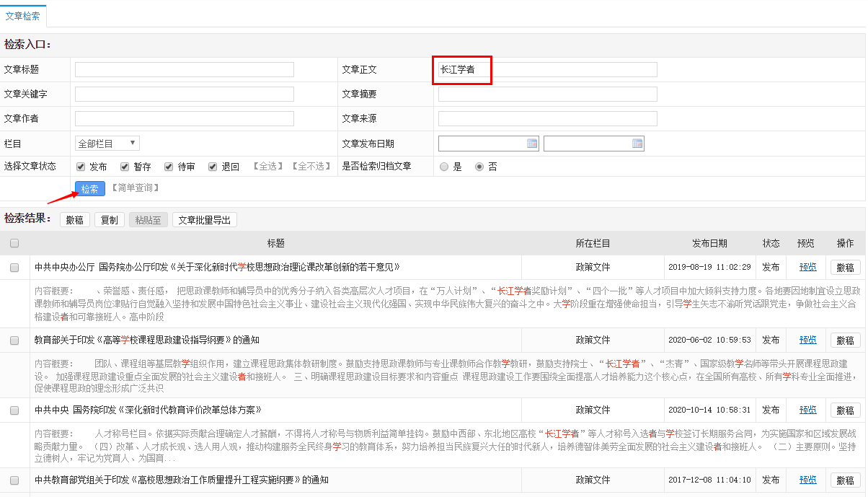Check the first search result row checkbox
Screen dimensions: 868x497
coord(14,267)
